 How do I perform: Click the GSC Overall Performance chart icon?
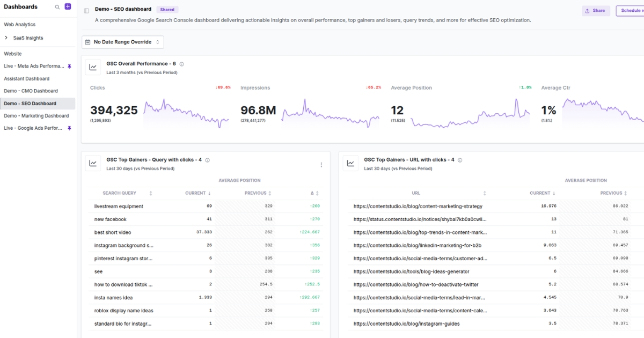tap(93, 67)
